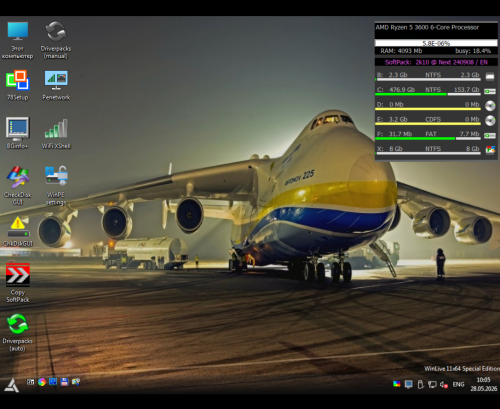This screenshot has height=409, width=500.
Task: Click the SoftPack 2k10 info line
Action: [x=436, y=62]
